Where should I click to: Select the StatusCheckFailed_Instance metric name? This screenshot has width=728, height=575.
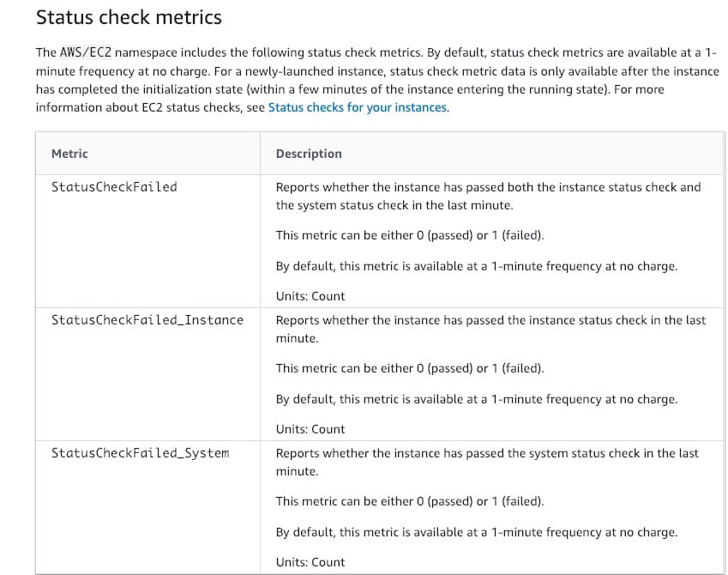coord(147,320)
